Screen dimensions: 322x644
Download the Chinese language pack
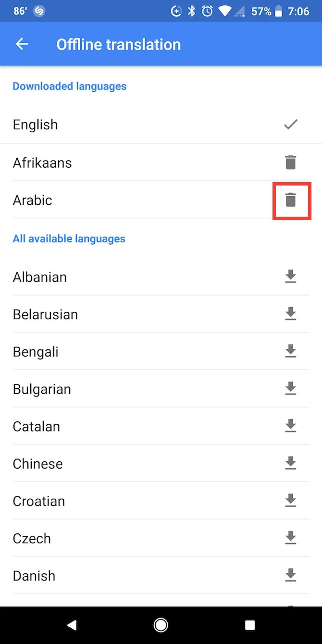coord(291,463)
